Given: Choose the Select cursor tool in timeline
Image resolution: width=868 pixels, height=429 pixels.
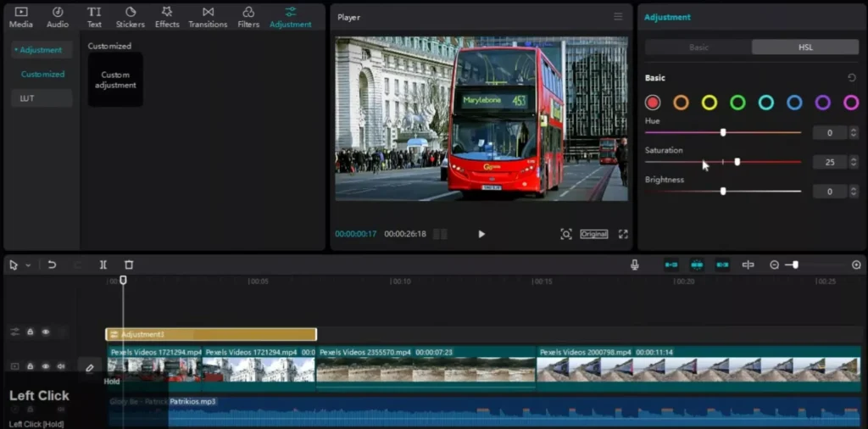Looking at the screenshot, I should (x=14, y=265).
